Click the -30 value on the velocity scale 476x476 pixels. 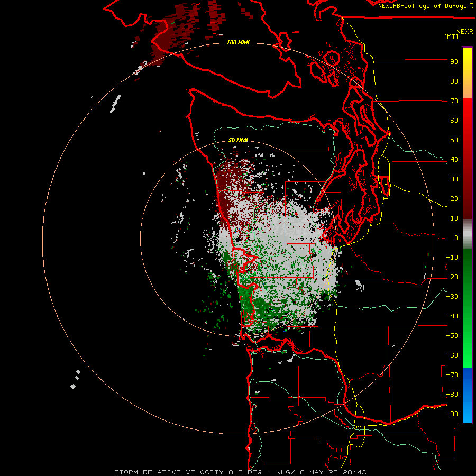click(452, 297)
